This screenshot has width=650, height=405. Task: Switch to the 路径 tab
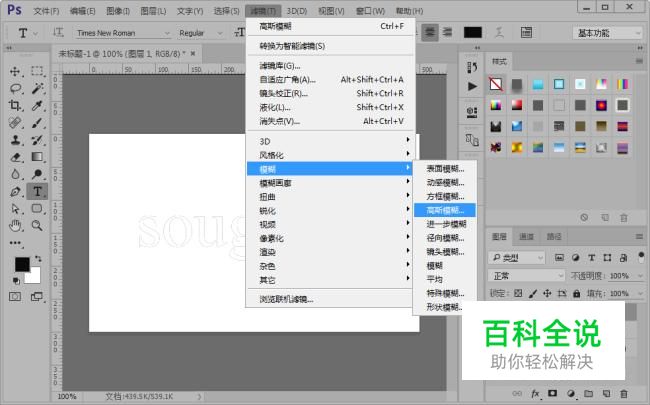tap(554, 237)
